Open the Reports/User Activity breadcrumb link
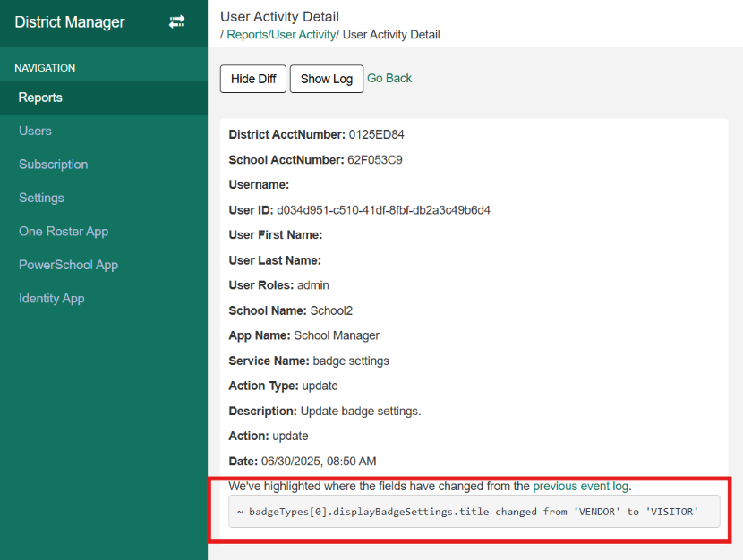The image size is (743, 560). click(x=281, y=35)
